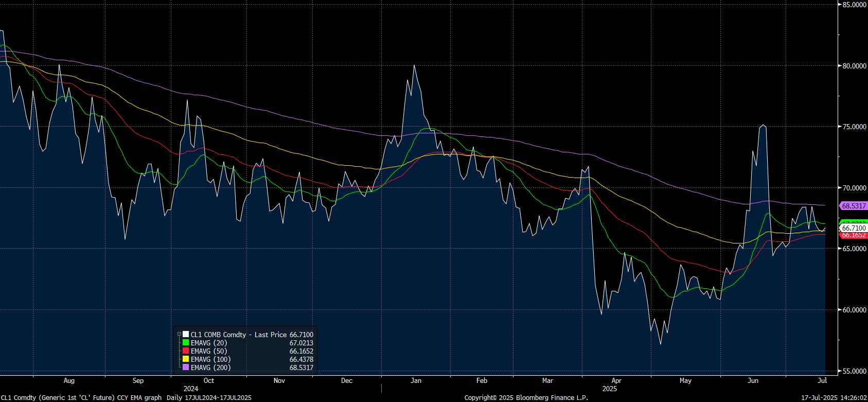Click the Jan label on the time axis
This screenshot has height=402, width=868.
coord(416,381)
